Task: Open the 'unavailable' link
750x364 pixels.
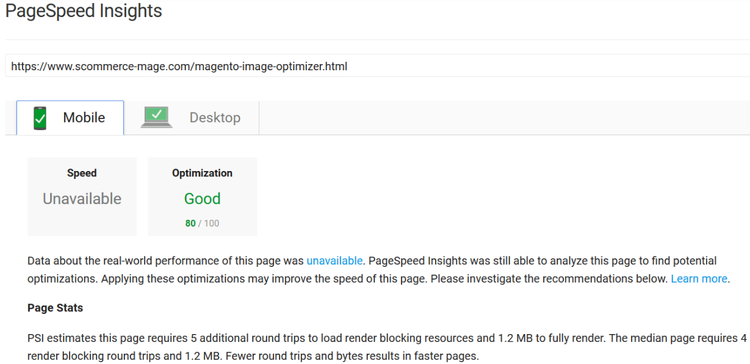Action: click(334, 261)
